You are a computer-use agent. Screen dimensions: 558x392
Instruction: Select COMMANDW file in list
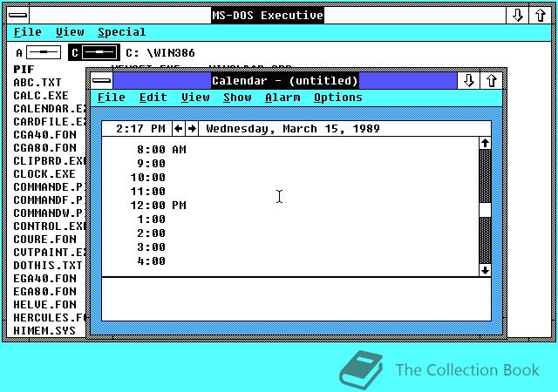coord(48,213)
